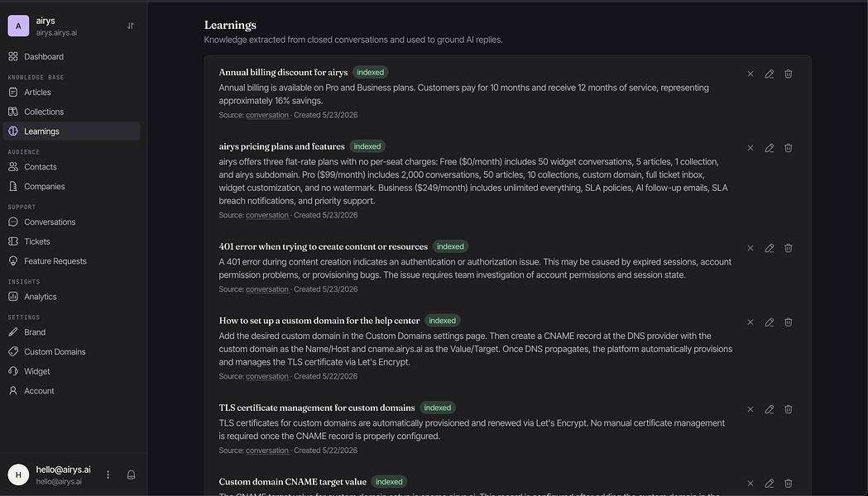Open the Contacts page

pos(71,167)
